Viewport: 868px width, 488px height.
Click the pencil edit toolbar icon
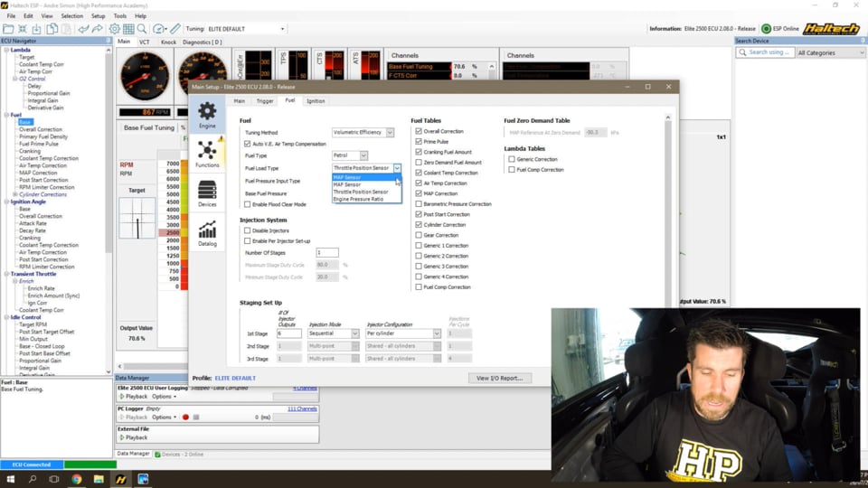pos(175,29)
